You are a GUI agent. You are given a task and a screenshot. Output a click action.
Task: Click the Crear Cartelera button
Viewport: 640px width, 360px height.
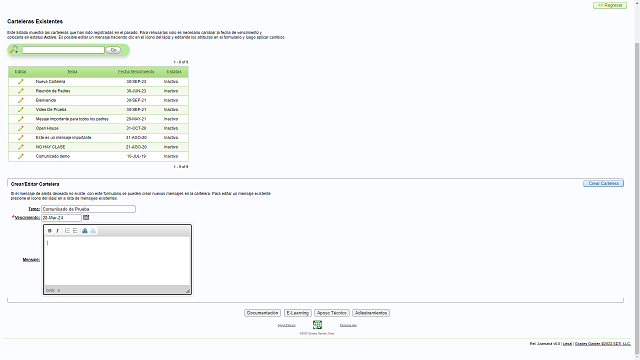click(x=603, y=183)
